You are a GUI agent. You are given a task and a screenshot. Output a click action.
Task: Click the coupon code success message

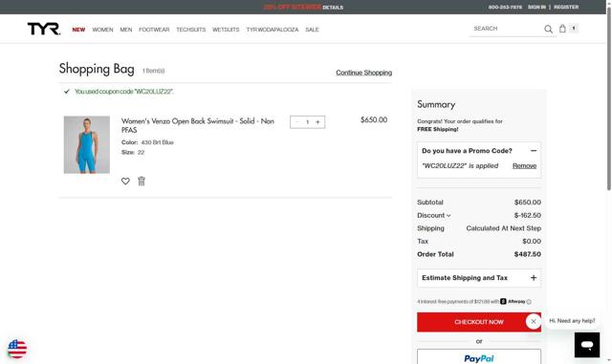(123, 92)
